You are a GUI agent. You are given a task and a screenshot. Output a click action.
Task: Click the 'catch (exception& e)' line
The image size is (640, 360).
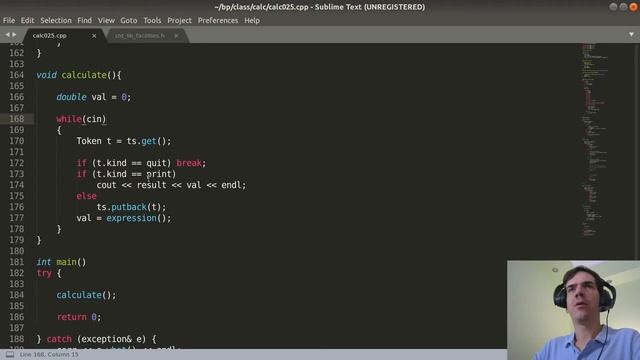point(96,339)
